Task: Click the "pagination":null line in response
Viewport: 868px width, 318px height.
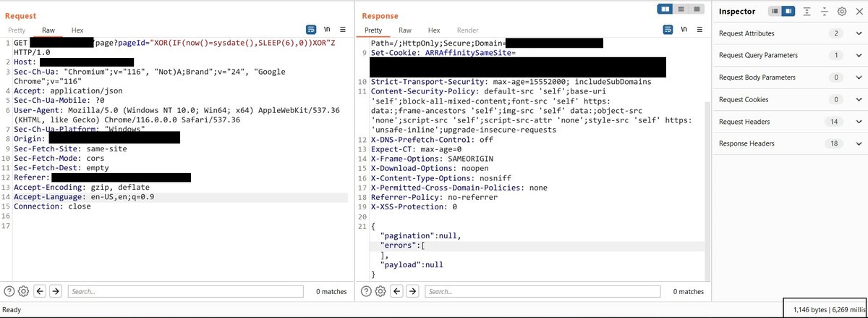Action: click(x=420, y=236)
